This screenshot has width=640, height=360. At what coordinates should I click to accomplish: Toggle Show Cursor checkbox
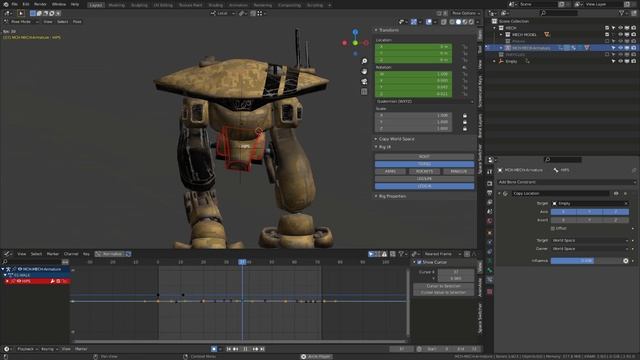click(419, 262)
